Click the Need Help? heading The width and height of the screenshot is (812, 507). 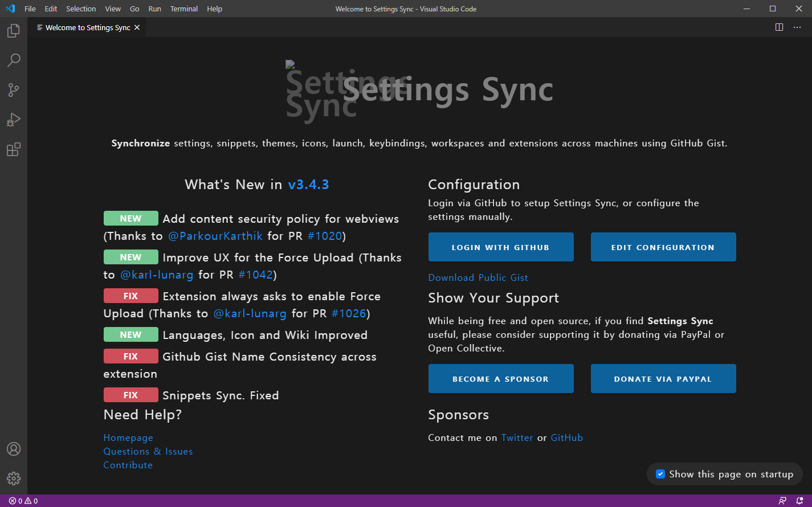point(142,415)
